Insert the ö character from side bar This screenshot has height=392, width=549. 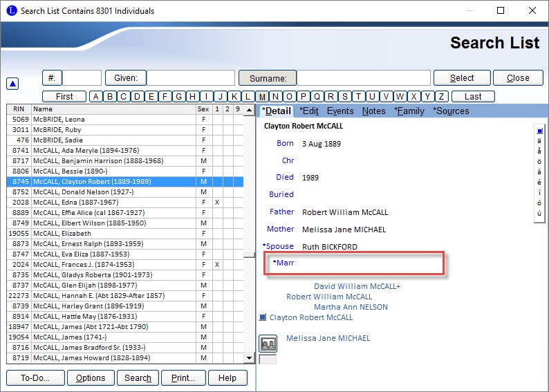coord(539,161)
